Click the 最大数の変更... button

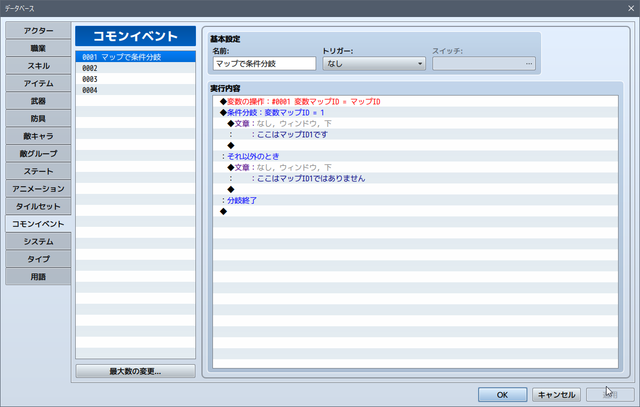coord(135,371)
